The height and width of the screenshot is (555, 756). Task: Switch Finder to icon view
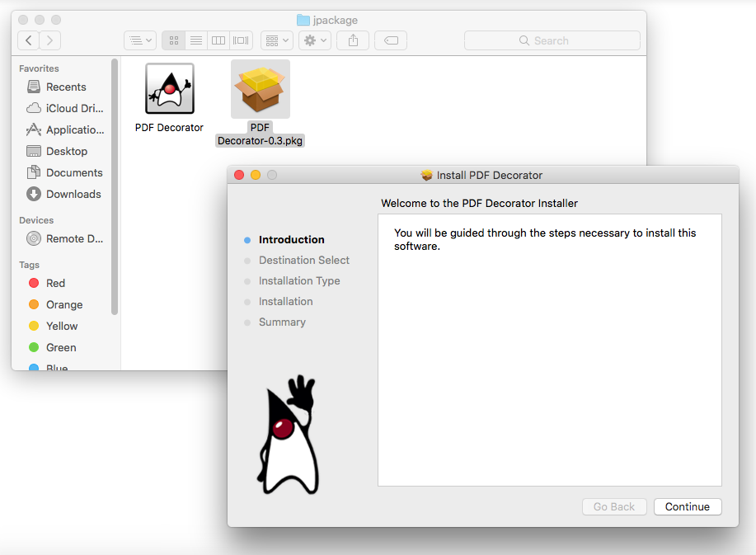174,40
